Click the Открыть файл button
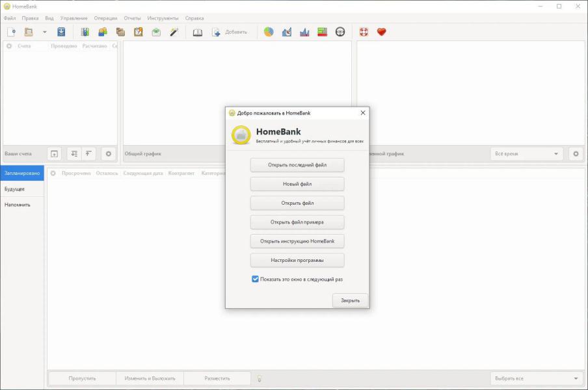The image size is (588, 390). pos(297,203)
